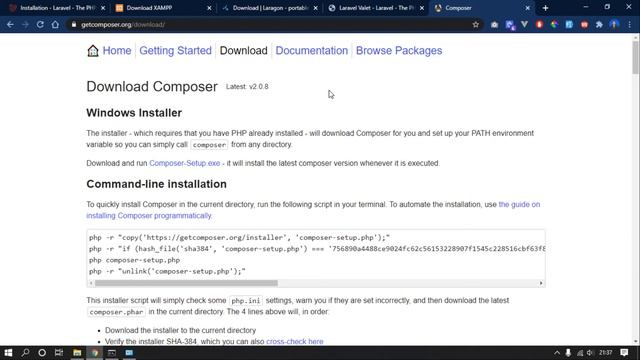
Task: Close the Download XAMPP tab
Action: [209, 8]
